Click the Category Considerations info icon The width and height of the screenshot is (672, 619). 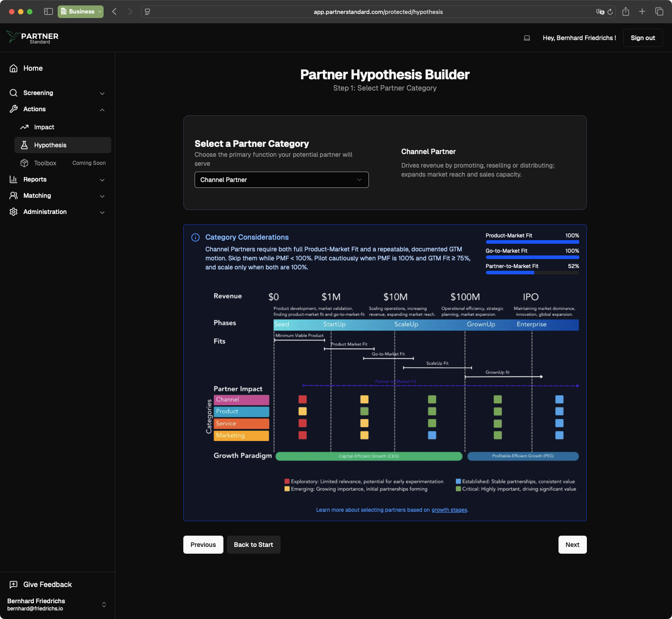(x=195, y=237)
